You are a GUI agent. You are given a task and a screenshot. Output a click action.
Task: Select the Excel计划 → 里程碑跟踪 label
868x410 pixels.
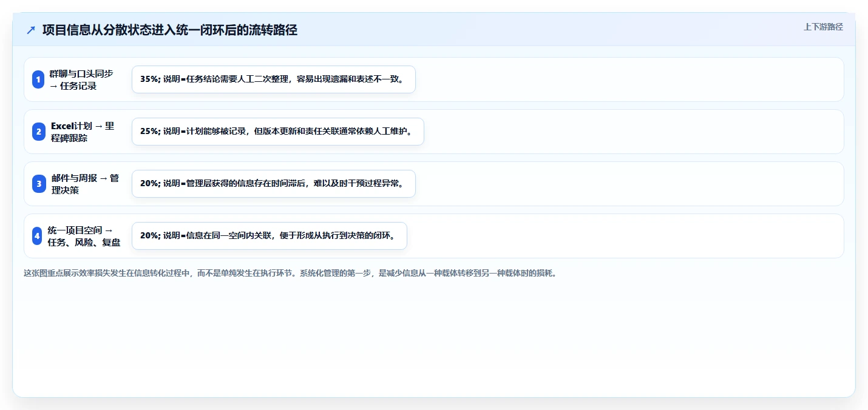pos(83,132)
